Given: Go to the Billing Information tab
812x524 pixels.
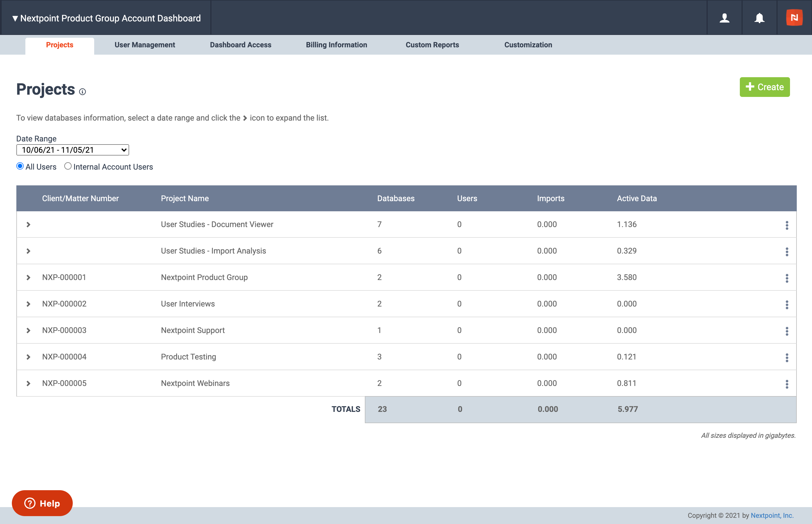Looking at the screenshot, I should (x=336, y=45).
